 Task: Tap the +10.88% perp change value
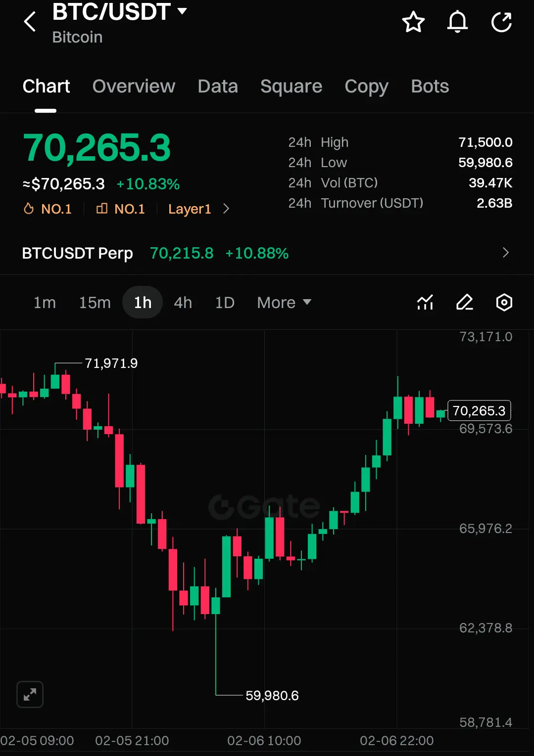tap(257, 253)
